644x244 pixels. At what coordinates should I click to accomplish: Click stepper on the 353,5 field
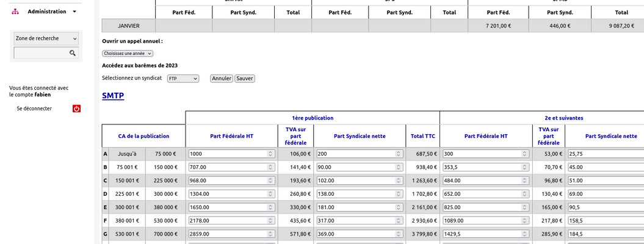525,167
